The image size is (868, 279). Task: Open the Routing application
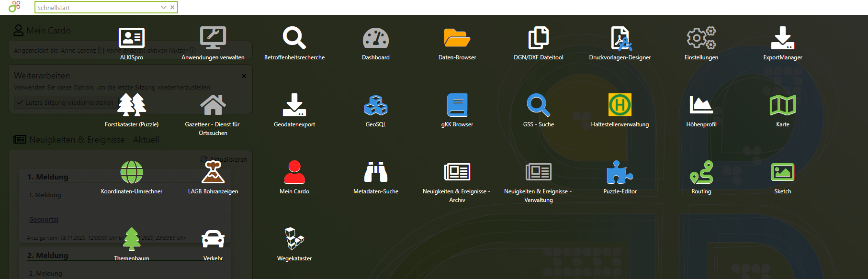pyautogui.click(x=701, y=172)
